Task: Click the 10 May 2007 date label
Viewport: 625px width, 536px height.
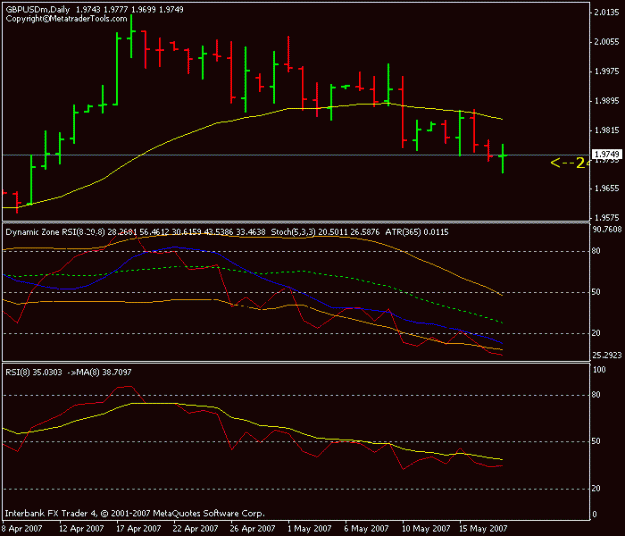Action: click(x=425, y=529)
